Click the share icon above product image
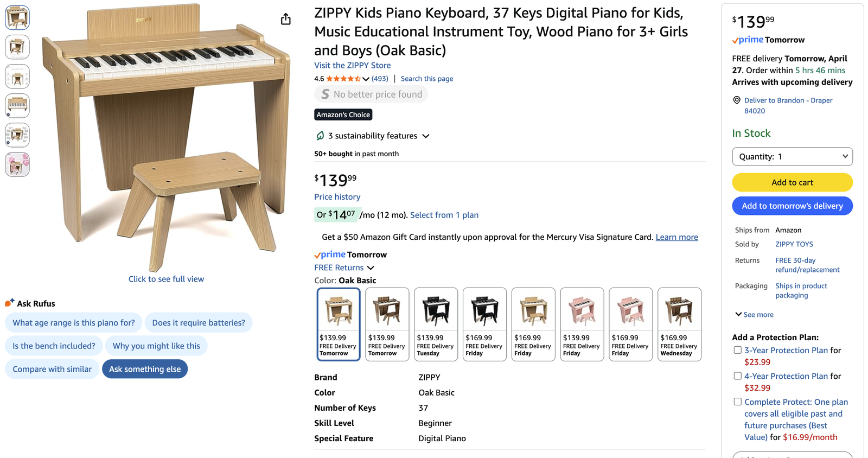Screen dimensions: 868x458 (x=286, y=20)
